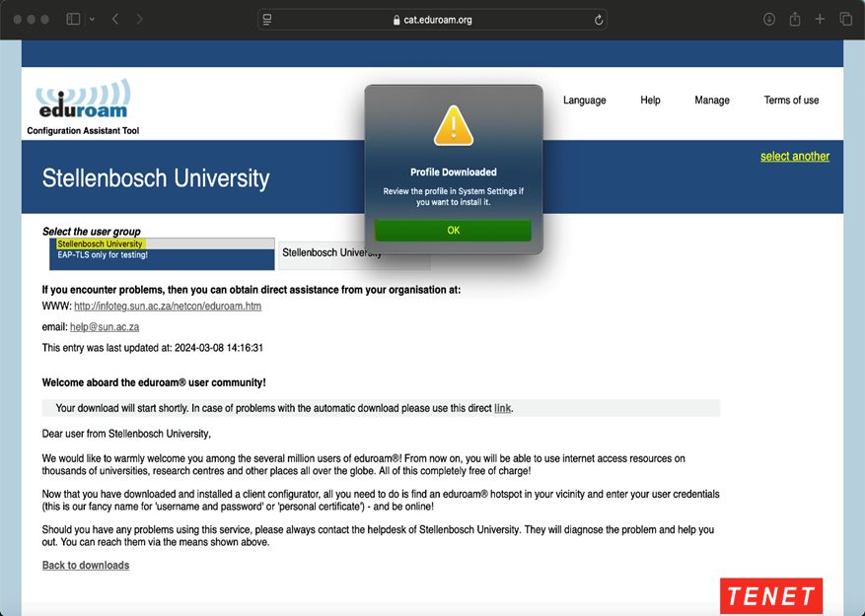Click the Back to downloads link

85,566
